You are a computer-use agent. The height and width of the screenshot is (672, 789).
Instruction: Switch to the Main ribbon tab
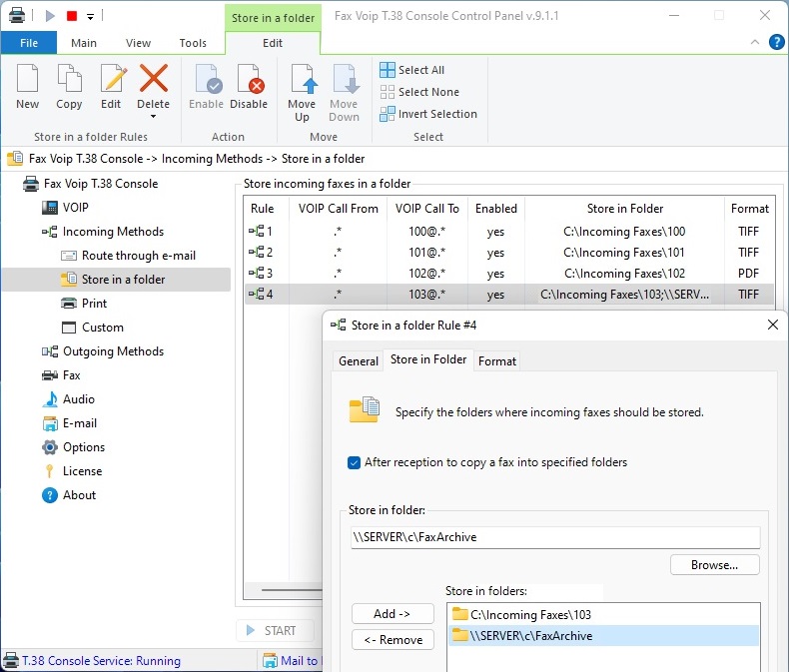coord(84,43)
